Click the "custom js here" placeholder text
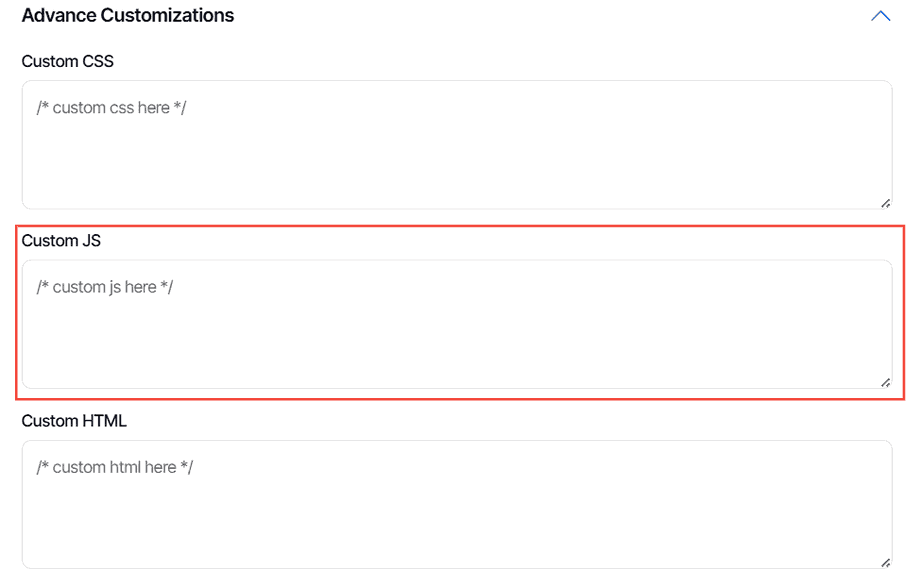 (105, 288)
